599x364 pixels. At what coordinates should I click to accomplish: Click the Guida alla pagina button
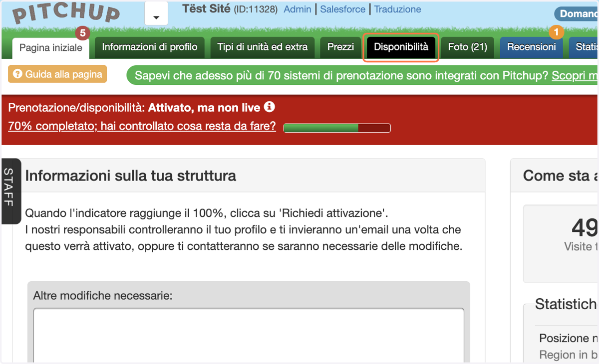[x=57, y=74]
